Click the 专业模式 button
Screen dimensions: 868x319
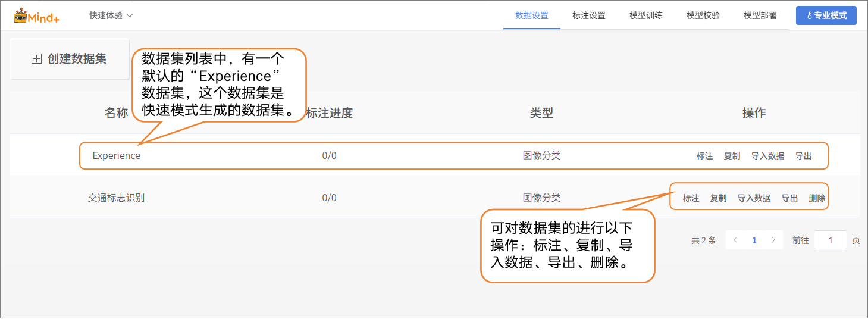826,15
